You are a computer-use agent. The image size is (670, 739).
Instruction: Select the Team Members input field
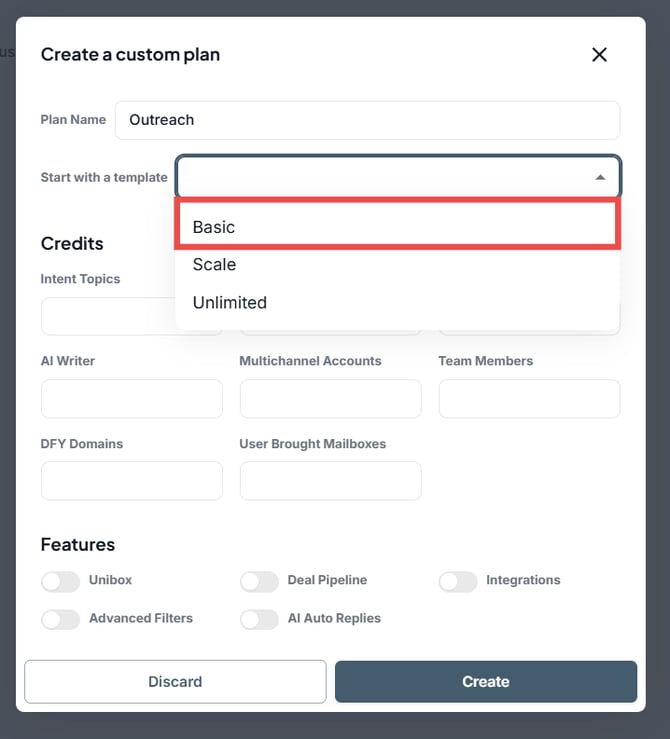(529, 398)
